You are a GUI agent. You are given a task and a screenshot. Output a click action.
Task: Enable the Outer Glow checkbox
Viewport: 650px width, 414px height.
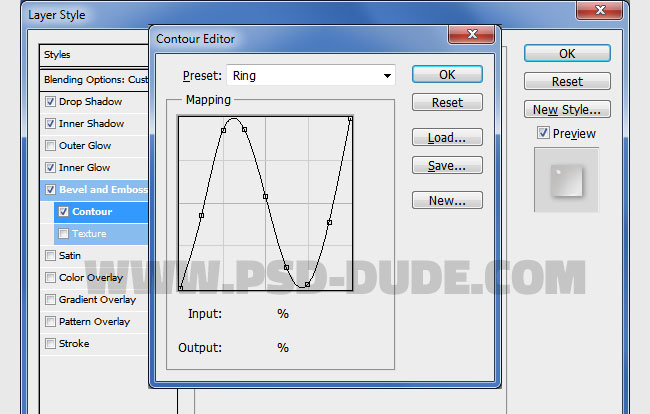click(x=50, y=145)
